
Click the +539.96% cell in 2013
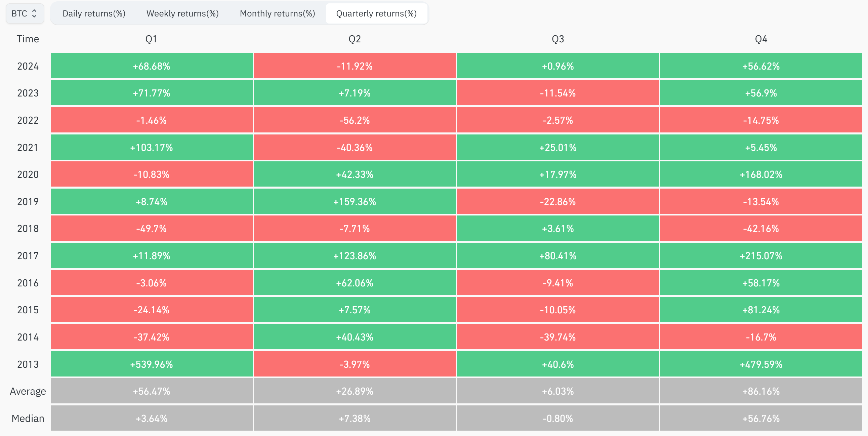[151, 364]
